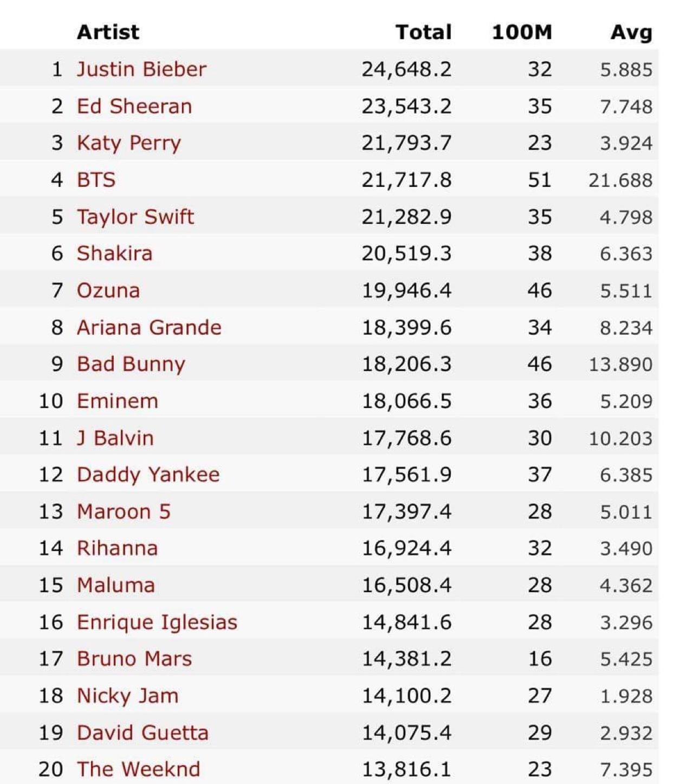Open the J Balvin link
This screenshot has height=784, width=673.
point(115,438)
